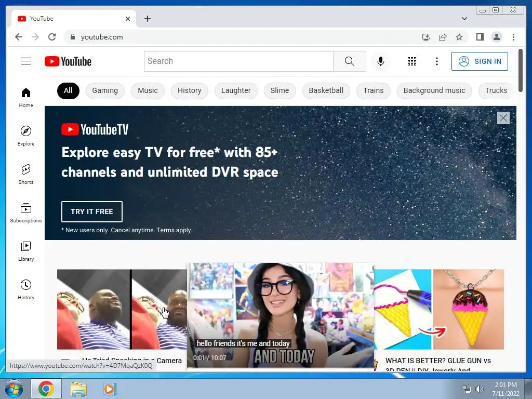Open the YouTube apps grid
Image resolution: width=532 pixels, height=399 pixels.
(412, 61)
